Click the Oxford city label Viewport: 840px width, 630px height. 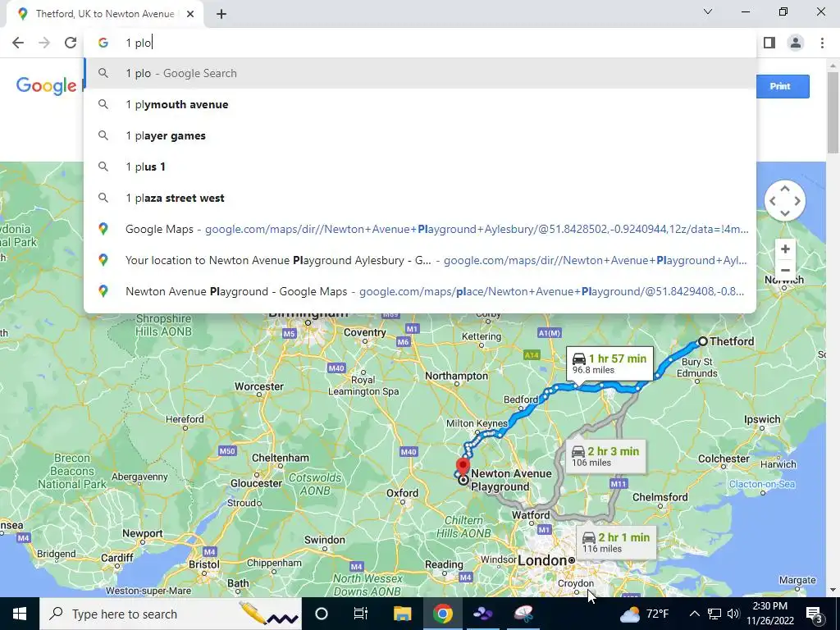click(402, 493)
